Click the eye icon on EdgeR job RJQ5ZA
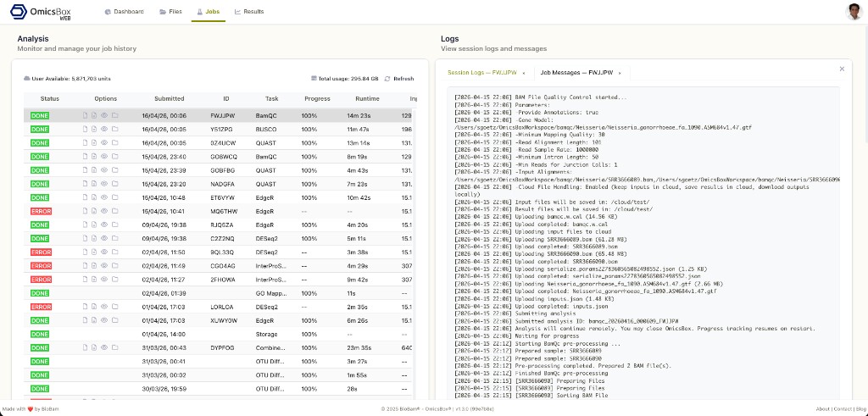 click(x=104, y=225)
